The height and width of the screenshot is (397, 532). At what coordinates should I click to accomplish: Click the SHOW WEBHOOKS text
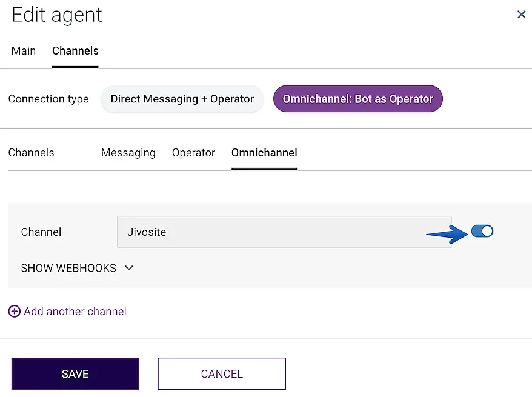(68, 268)
